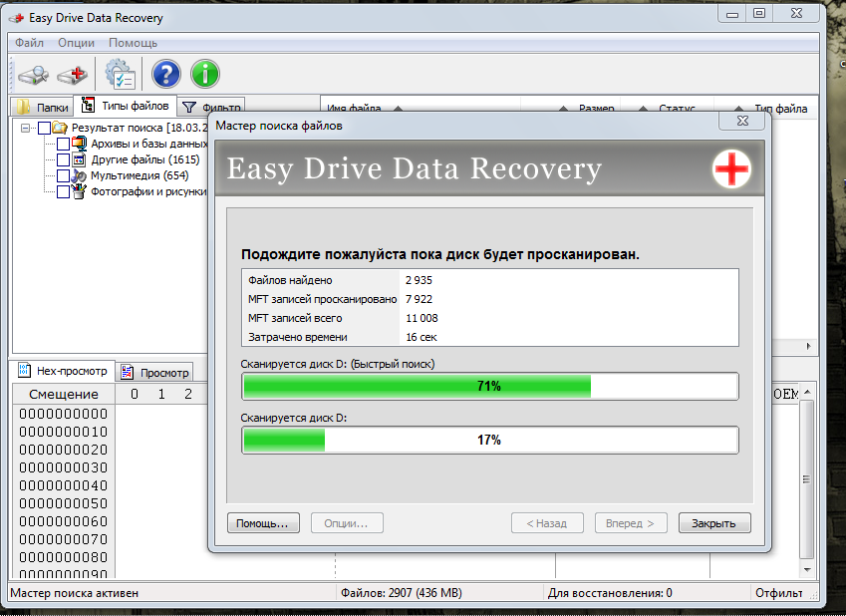Close the Мастер поиска файлов dialog
The height and width of the screenshot is (616, 846).
coord(741,121)
